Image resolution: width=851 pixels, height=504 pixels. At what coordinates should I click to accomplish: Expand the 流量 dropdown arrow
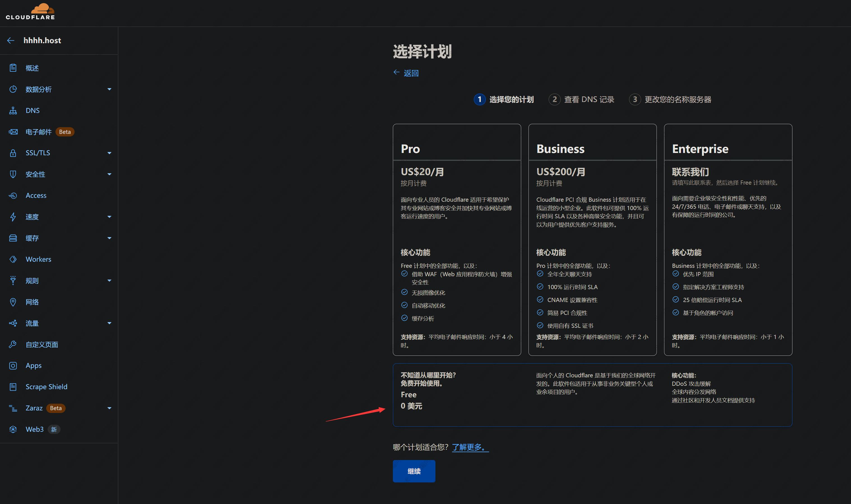coord(109,323)
